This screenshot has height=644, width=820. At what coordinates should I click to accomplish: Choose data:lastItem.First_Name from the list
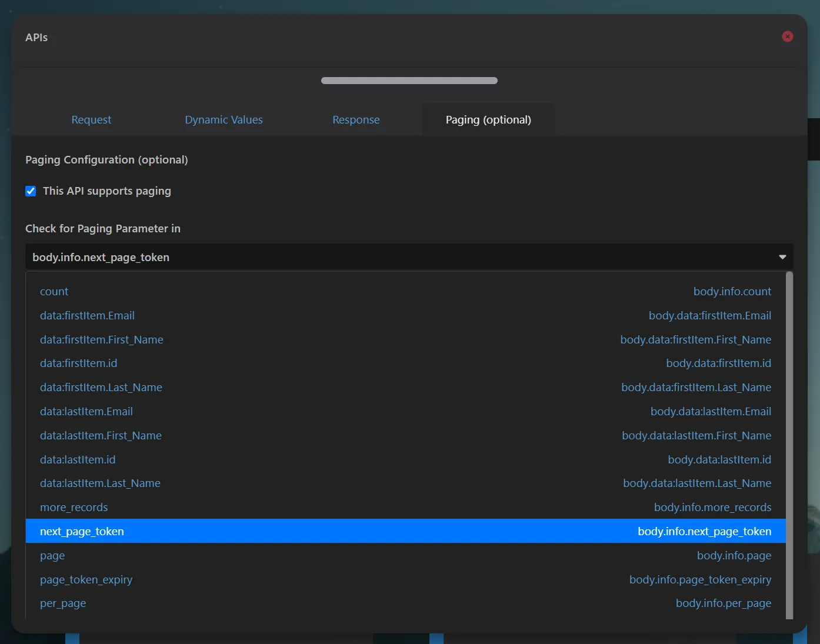pyautogui.click(x=406, y=436)
